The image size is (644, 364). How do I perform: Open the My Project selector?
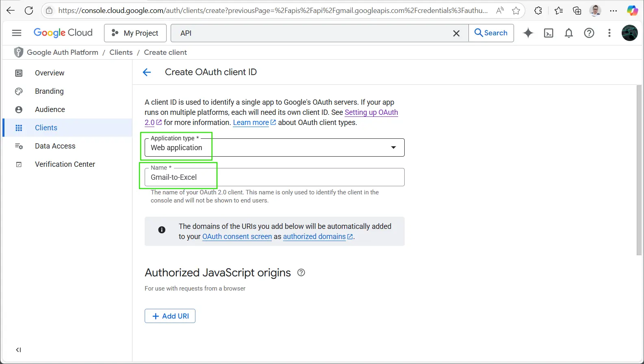[x=135, y=33]
